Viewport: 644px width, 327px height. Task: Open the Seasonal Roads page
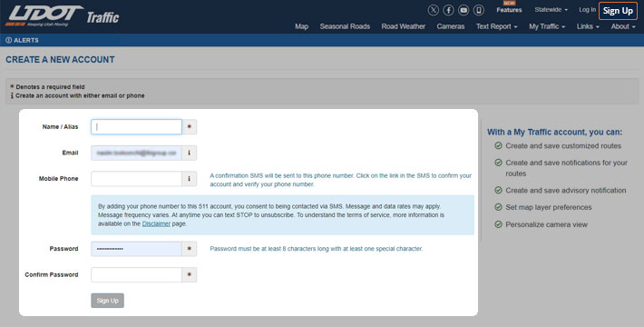[x=345, y=26]
